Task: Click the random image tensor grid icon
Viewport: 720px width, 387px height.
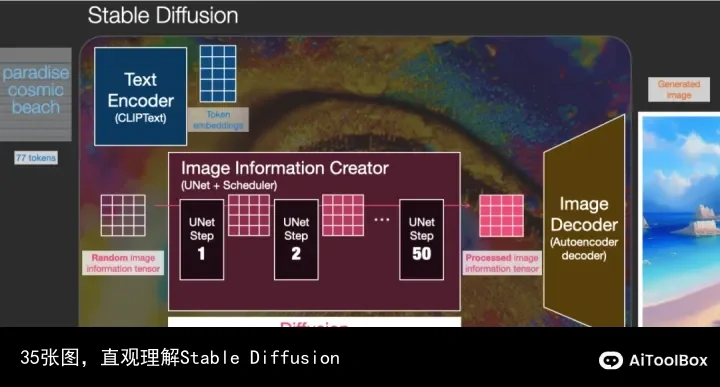Action: pos(123,215)
